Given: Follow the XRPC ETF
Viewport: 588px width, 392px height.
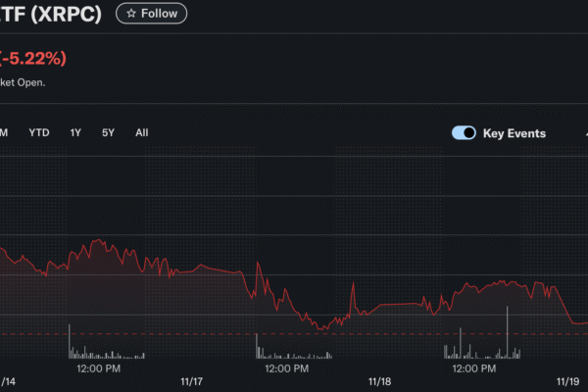Looking at the screenshot, I should 151,14.
